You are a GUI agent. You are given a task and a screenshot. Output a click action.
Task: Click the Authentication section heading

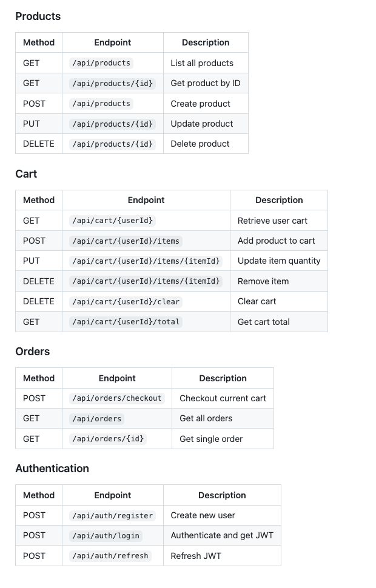(52, 469)
